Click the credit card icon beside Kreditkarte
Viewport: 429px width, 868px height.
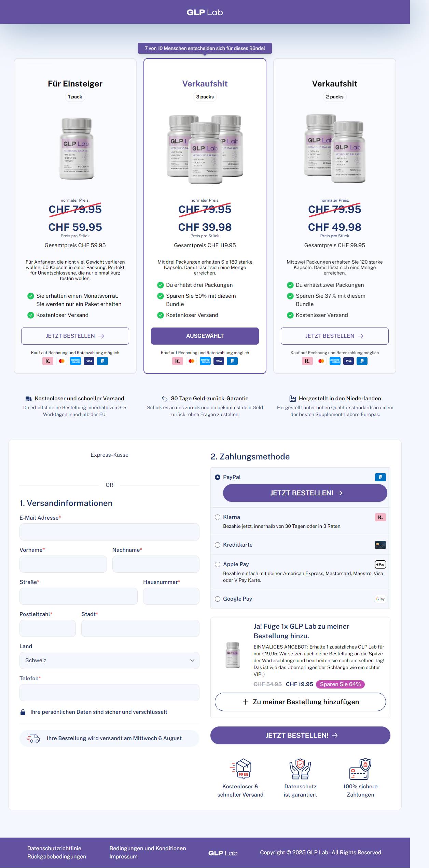click(380, 545)
